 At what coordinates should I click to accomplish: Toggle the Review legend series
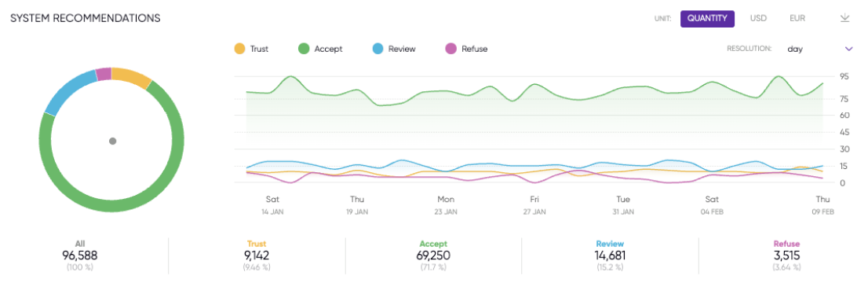pos(394,49)
